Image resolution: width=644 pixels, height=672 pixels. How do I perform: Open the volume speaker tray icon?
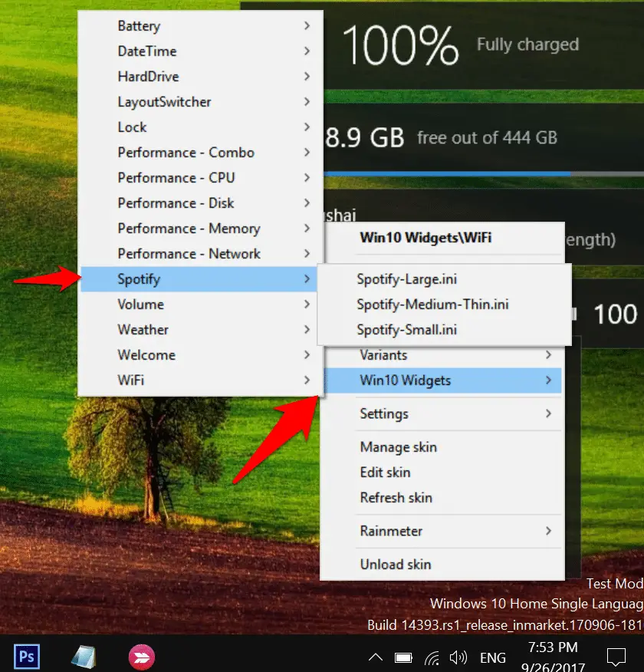pyautogui.click(x=458, y=657)
